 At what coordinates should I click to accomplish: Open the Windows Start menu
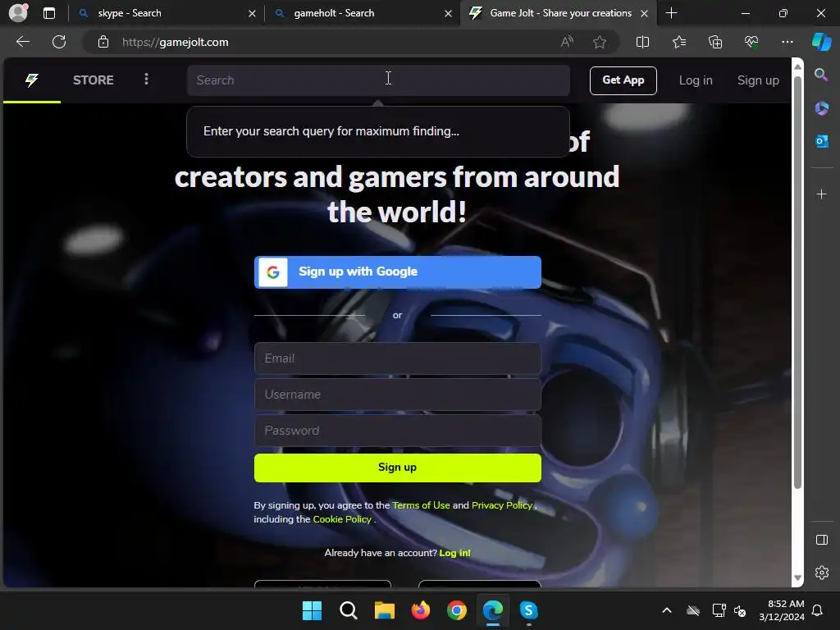[312, 610]
